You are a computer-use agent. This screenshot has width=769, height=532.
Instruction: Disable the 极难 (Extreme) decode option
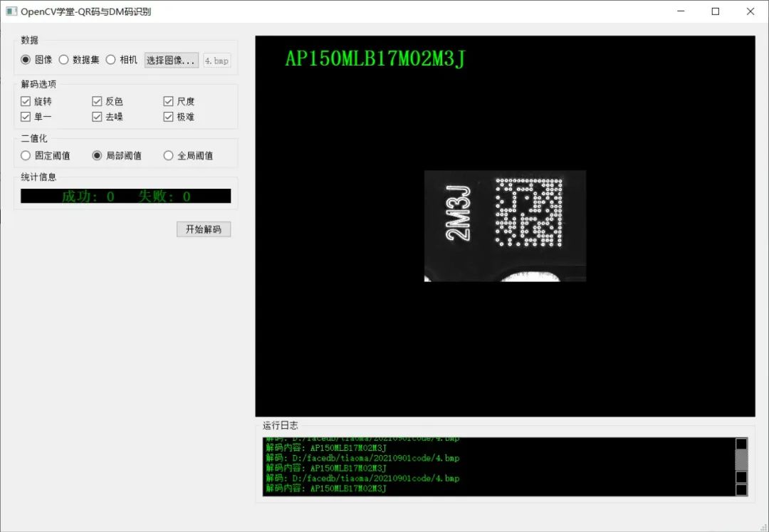[x=168, y=116]
